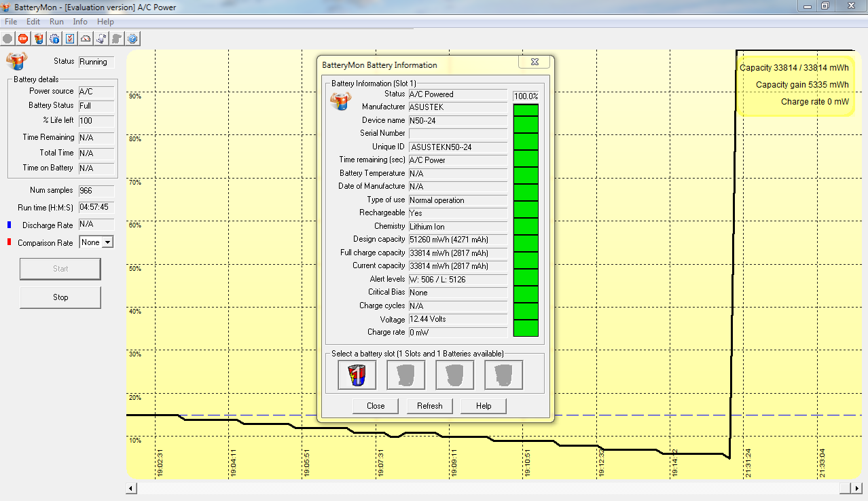Click the Capacity 33814 / 33814 mWh overlay text
Viewport: 868px width, 501px height.
[794, 68]
